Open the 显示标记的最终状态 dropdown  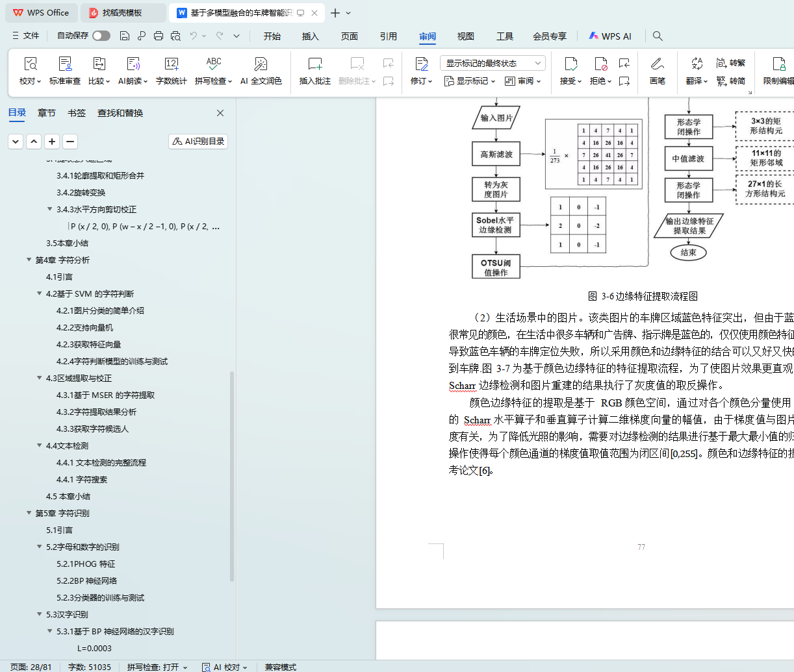coord(493,63)
